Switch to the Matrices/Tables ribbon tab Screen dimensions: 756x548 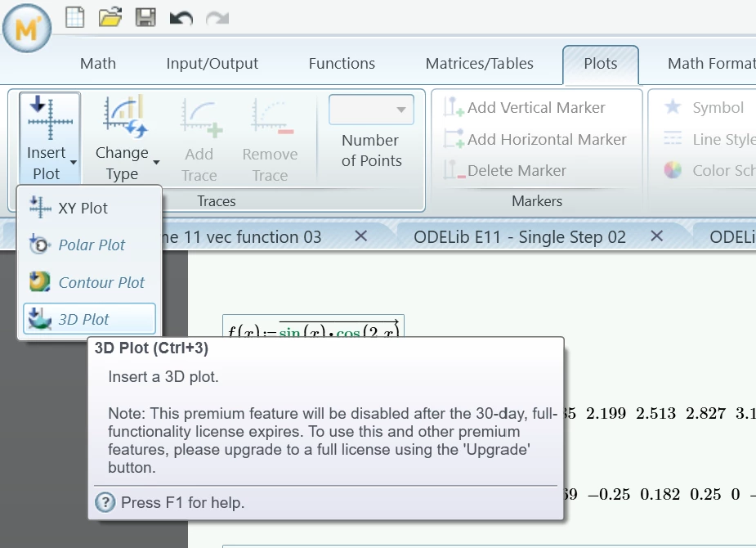[479, 63]
